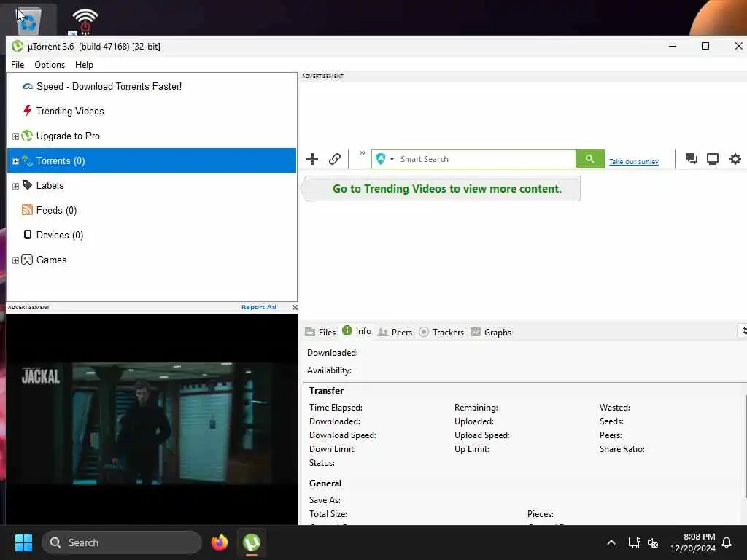Expand the Labels tree node

click(15, 186)
